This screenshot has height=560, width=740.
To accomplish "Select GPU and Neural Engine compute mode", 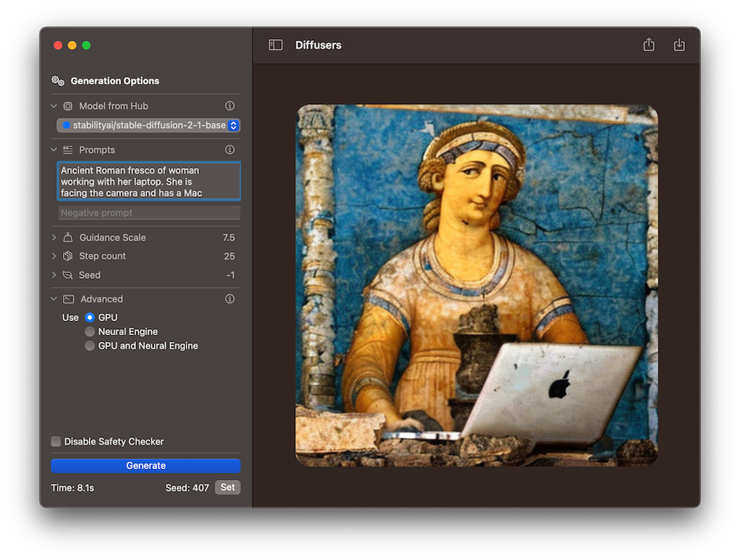I will click(x=90, y=345).
